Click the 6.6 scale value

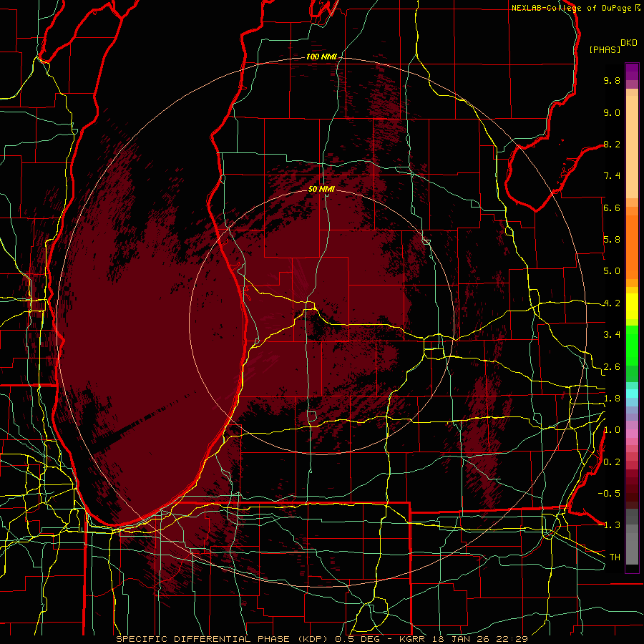coord(612,208)
